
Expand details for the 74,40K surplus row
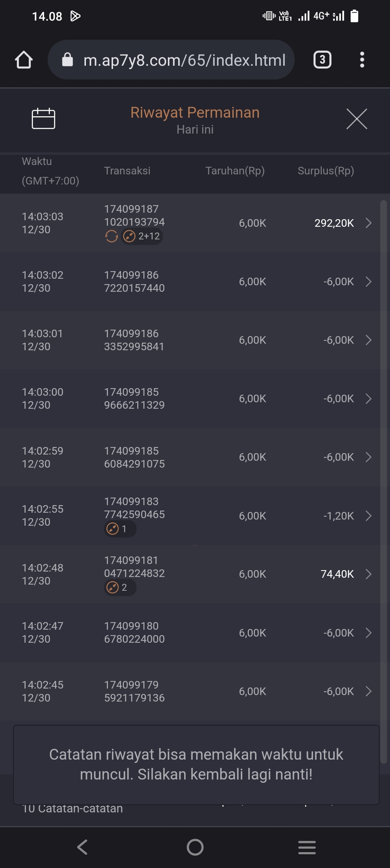click(x=368, y=574)
